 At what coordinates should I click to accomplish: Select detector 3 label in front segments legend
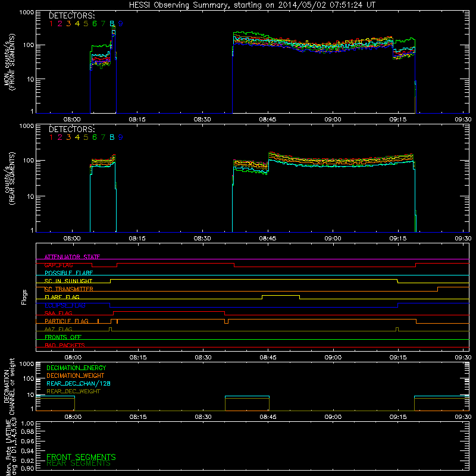point(68,23)
